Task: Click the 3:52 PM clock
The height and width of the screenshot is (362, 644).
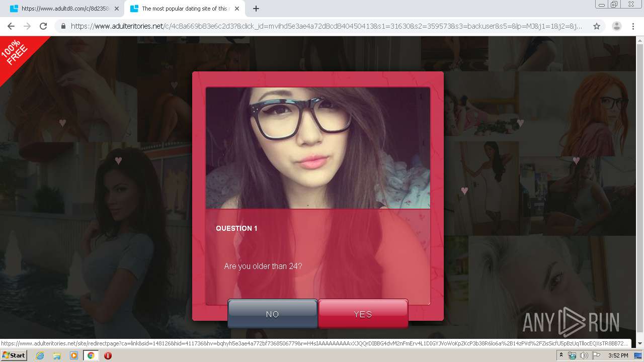Action: pyautogui.click(x=618, y=355)
